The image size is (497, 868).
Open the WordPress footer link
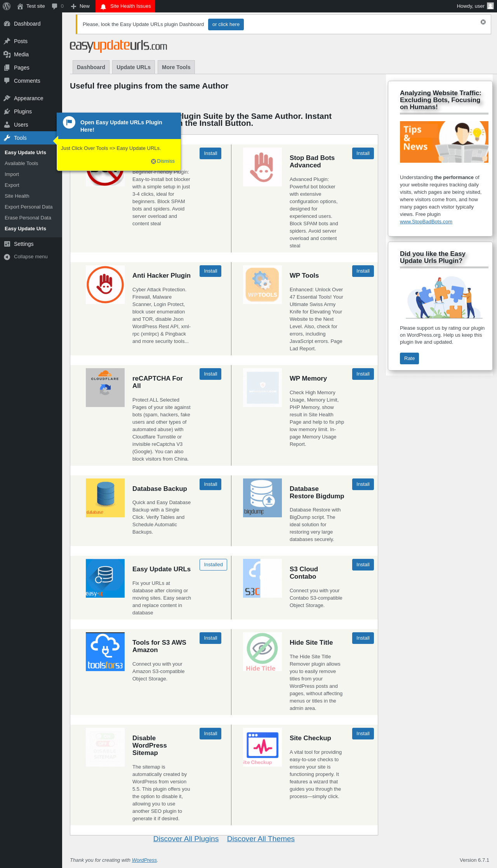point(144,860)
